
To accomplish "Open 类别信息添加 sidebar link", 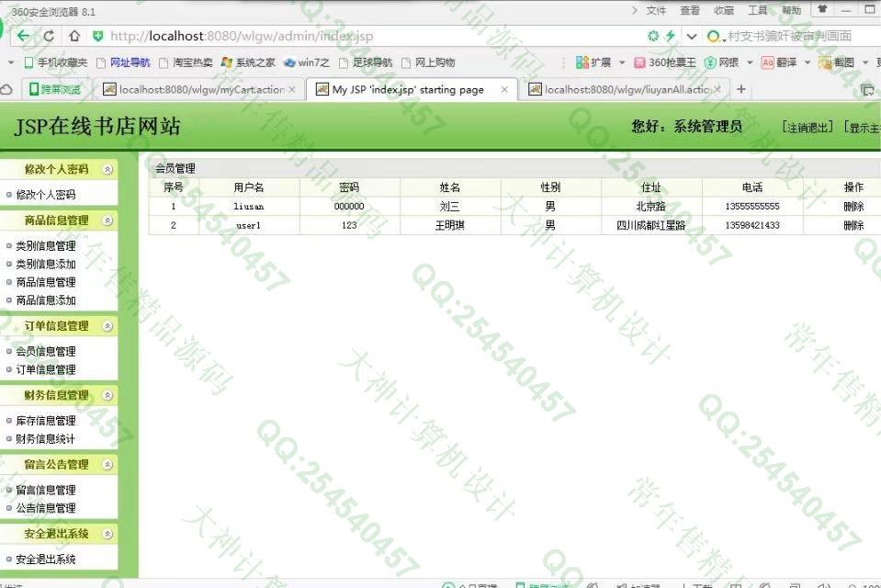I will [46, 265].
